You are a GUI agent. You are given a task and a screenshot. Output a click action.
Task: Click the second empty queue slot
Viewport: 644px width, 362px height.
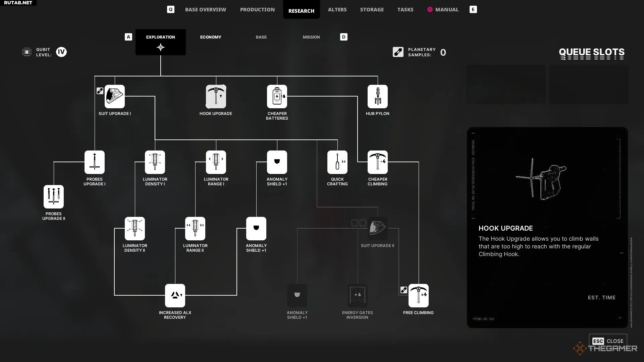coord(589,84)
